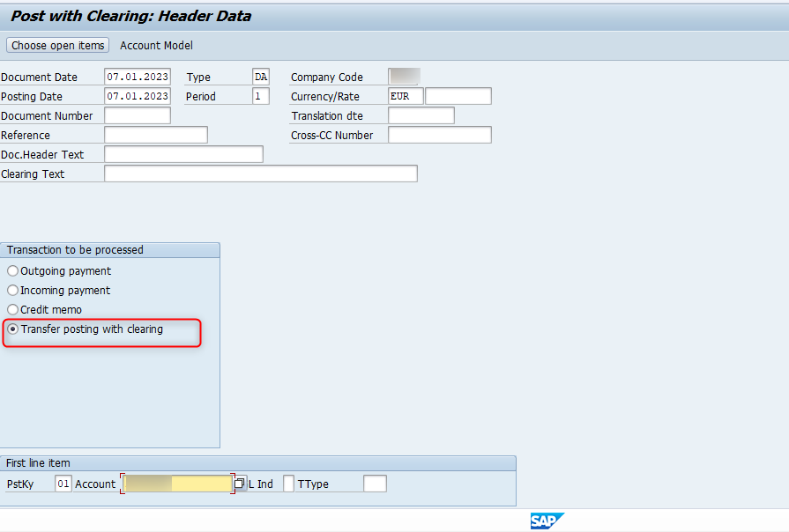Open the Account field search help icon
Viewport: 789px width, 532px height.
point(240,484)
